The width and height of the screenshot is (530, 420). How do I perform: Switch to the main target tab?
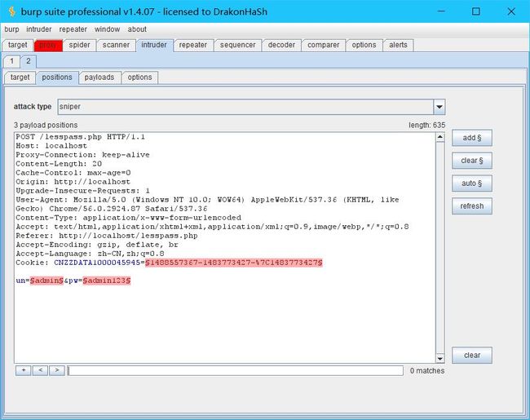(x=18, y=45)
